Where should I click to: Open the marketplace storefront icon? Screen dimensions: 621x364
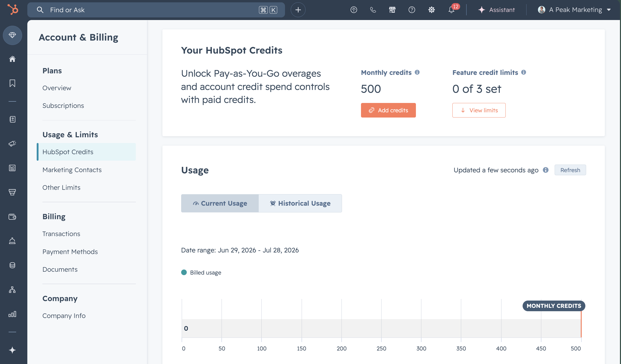tap(392, 10)
